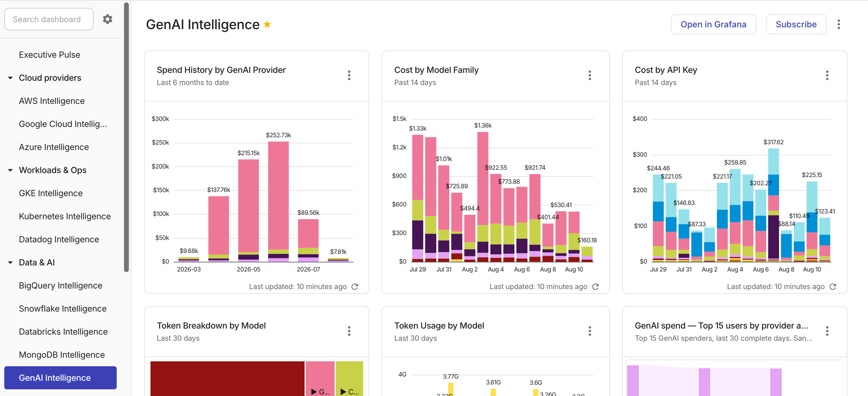Screen dimensions: 868x396
Task: Click the dark red block in token treemap
Action: [227, 378]
